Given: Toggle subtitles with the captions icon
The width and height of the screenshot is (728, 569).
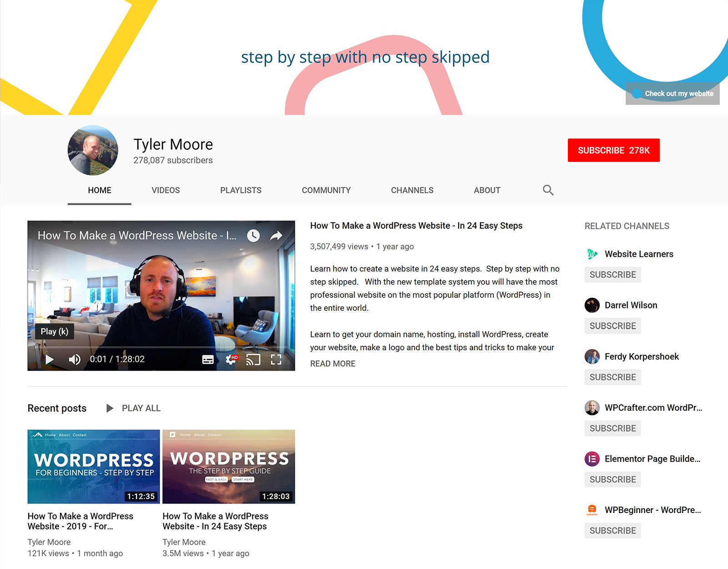Looking at the screenshot, I should [208, 360].
